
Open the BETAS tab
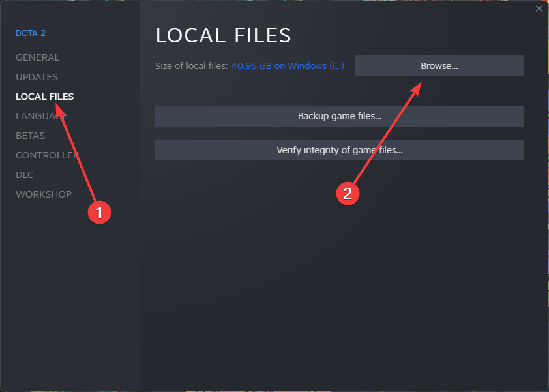[30, 136]
